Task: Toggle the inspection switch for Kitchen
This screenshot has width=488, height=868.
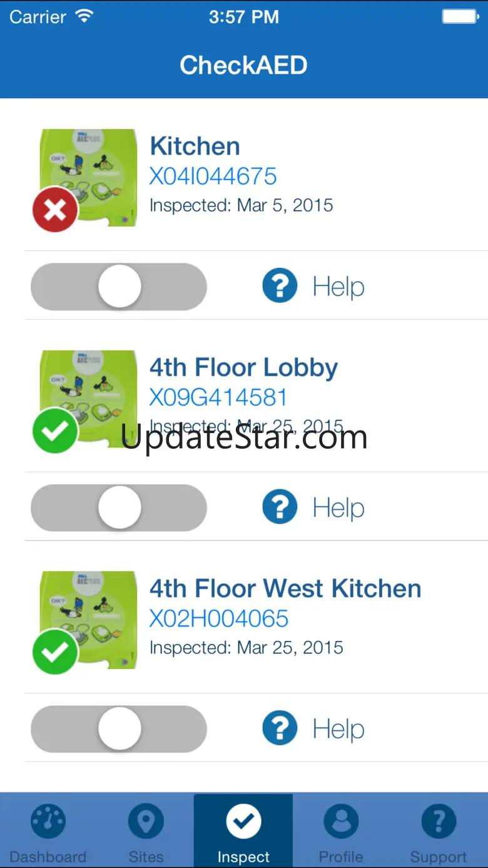Action: tap(119, 287)
